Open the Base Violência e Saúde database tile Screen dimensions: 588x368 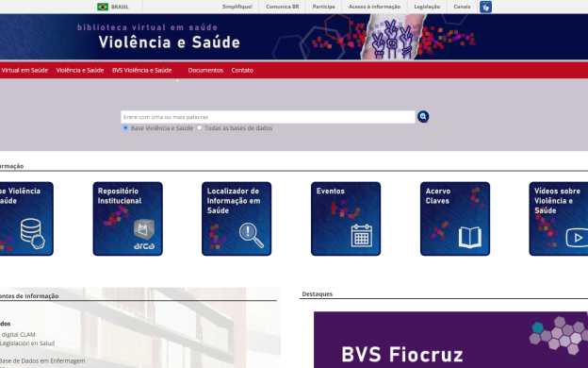click(26, 219)
